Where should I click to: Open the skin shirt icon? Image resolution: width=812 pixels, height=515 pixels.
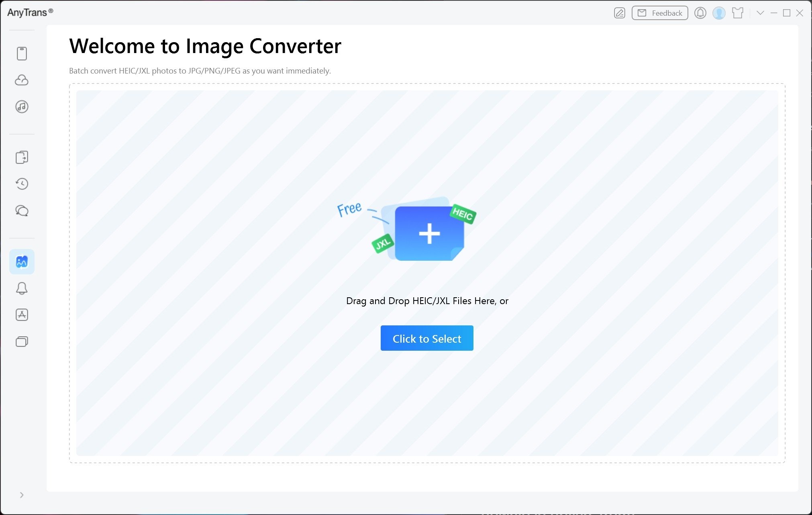pos(738,13)
